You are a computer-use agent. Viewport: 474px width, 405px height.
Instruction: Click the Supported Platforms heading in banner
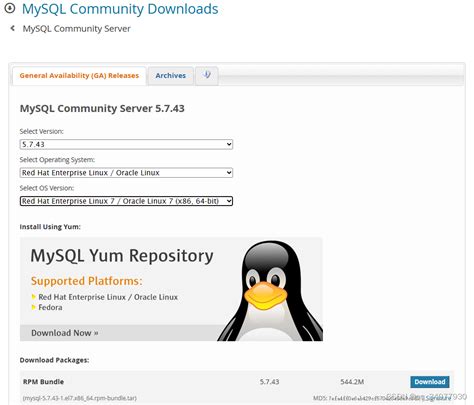point(87,281)
